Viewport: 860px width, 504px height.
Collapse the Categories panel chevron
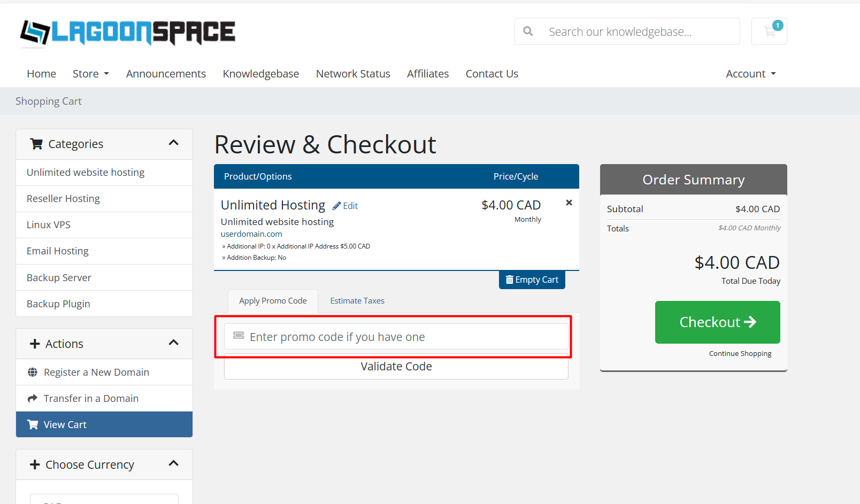173,143
